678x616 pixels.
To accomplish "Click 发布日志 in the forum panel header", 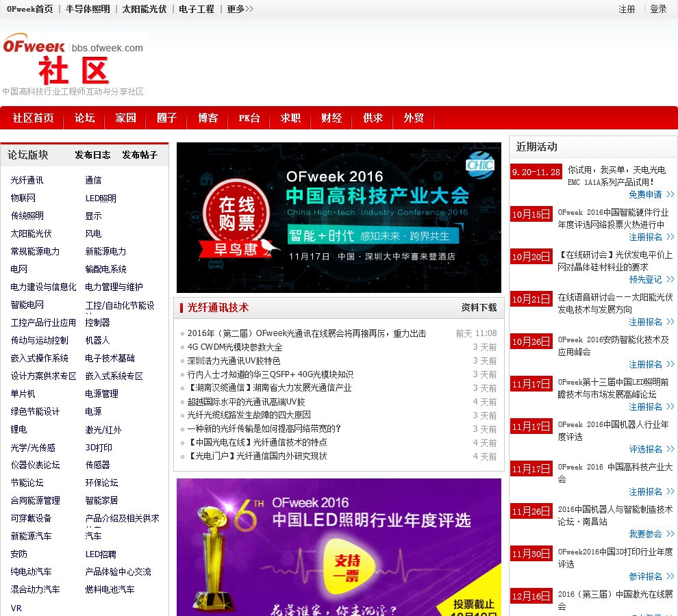I will point(92,155).
